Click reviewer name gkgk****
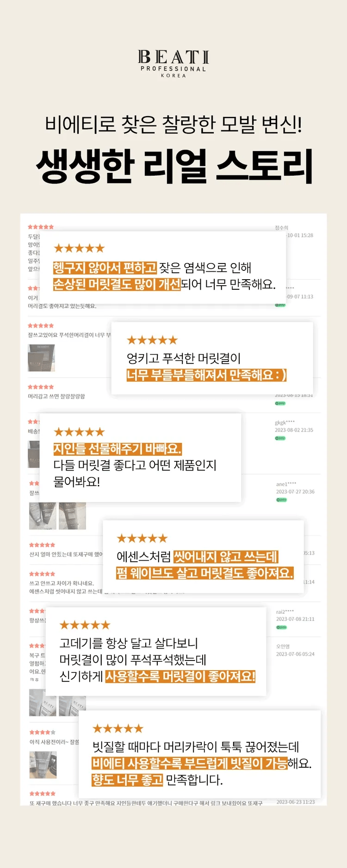This screenshot has height=868, width=347. 285,422
